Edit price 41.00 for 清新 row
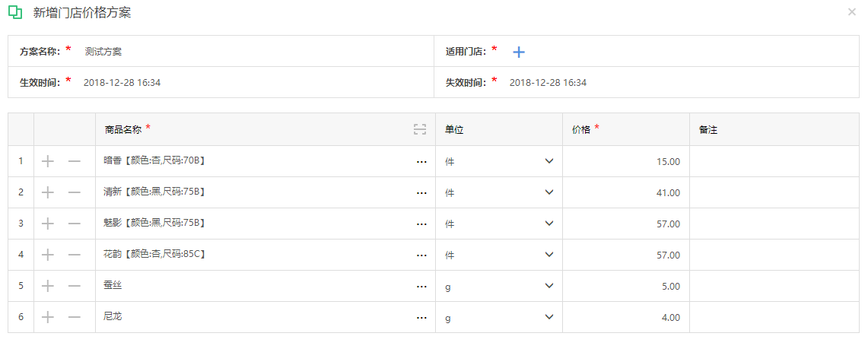The image size is (868, 349). click(x=626, y=192)
